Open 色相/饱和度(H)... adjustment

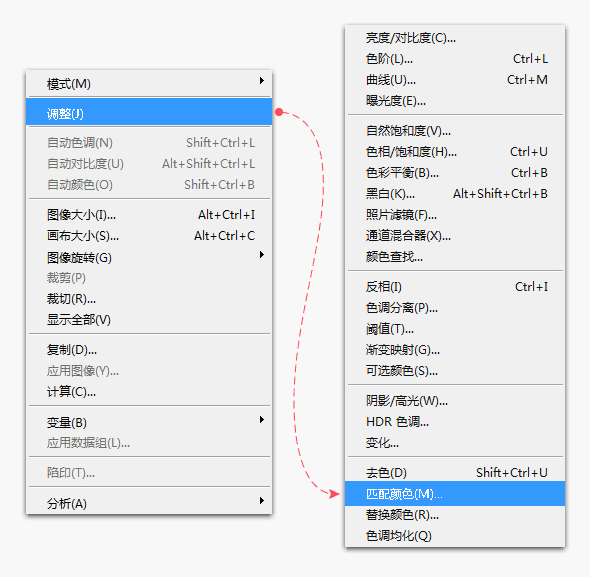click(455, 152)
